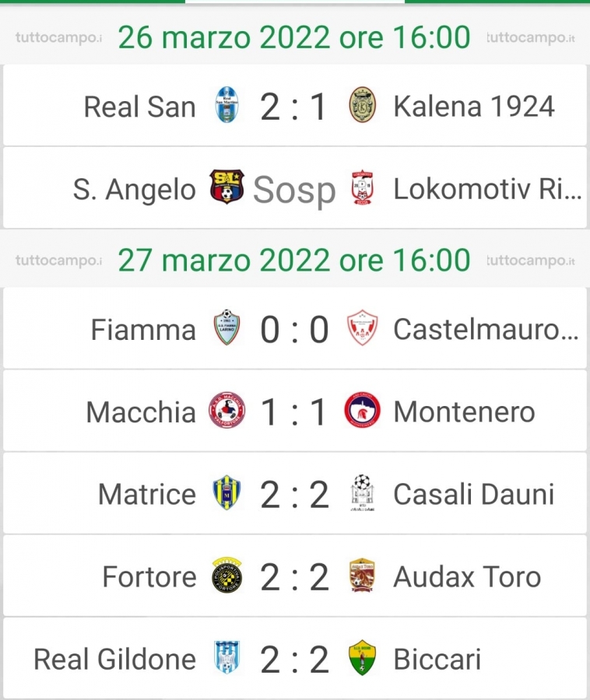Click the Real Gildone striped crest
Screen dimensions: 590x700
227,657
